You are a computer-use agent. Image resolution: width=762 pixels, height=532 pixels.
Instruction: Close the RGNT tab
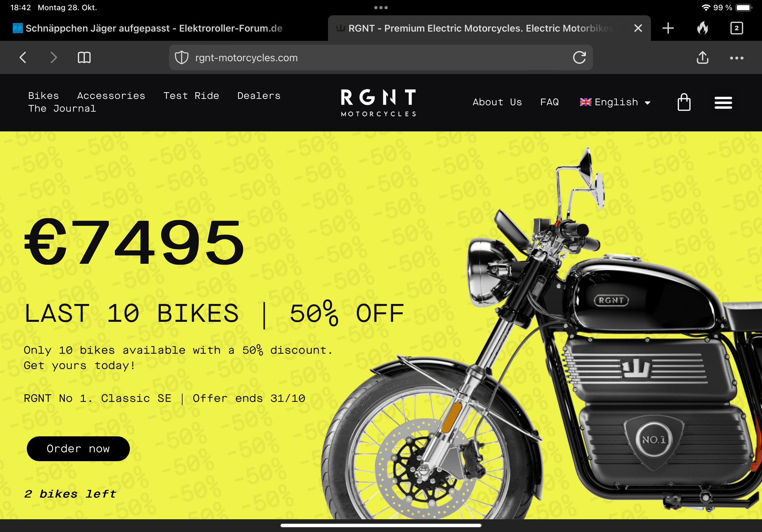(638, 28)
